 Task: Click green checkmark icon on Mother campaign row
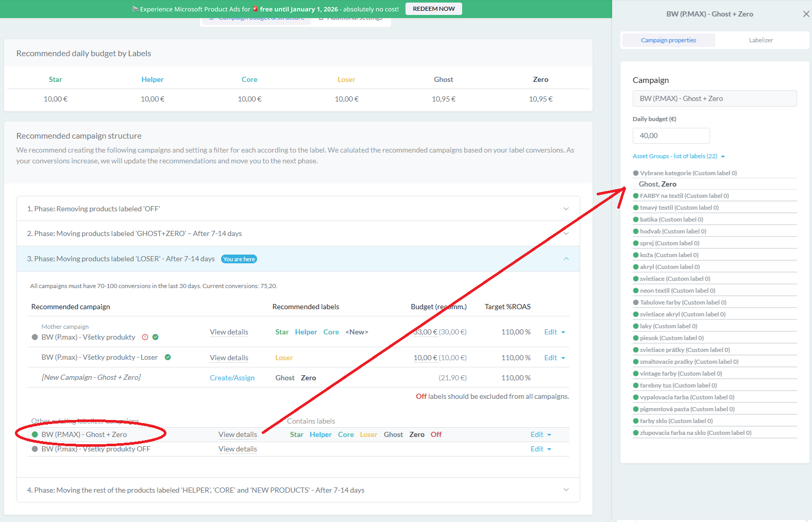click(x=156, y=338)
